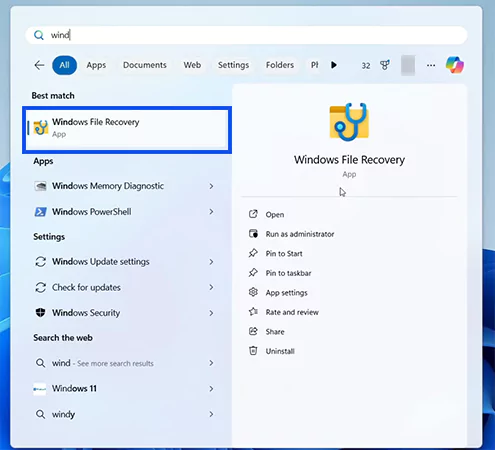Image resolution: width=495 pixels, height=450 pixels.
Task: Launch the Copilot icon
Action: tap(455, 65)
